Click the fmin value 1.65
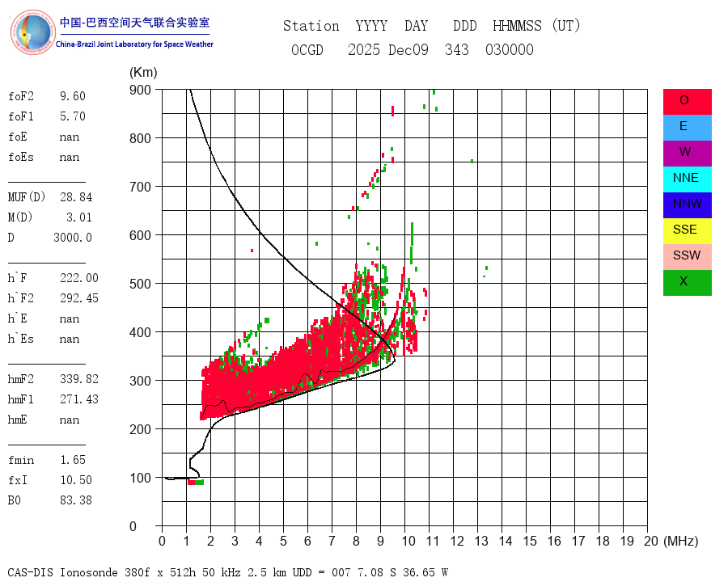The width and height of the screenshot is (728, 582). 73,460
